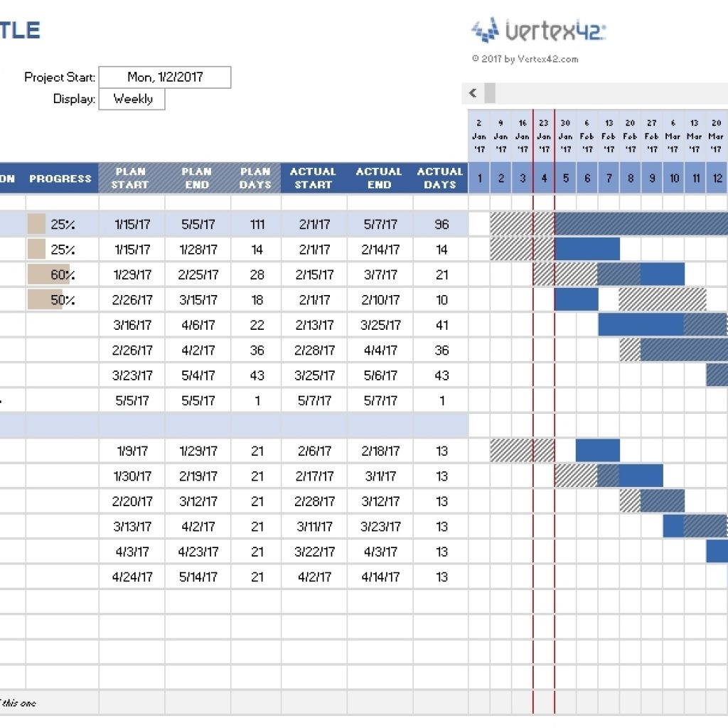The height and width of the screenshot is (728, 728).
Task: Open the Vertex42.com copyright link
Action: [525, 59]
